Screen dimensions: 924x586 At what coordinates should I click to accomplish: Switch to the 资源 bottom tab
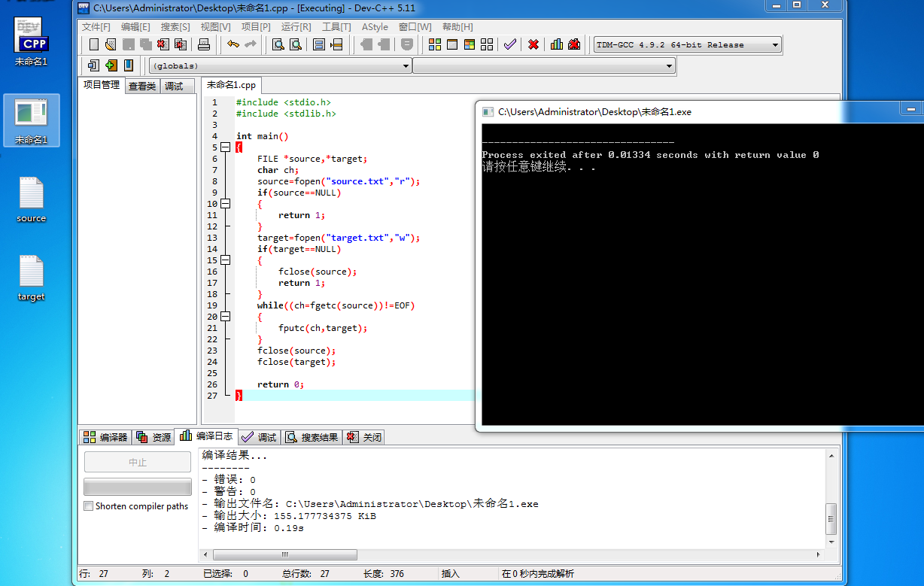click(153, 437)
